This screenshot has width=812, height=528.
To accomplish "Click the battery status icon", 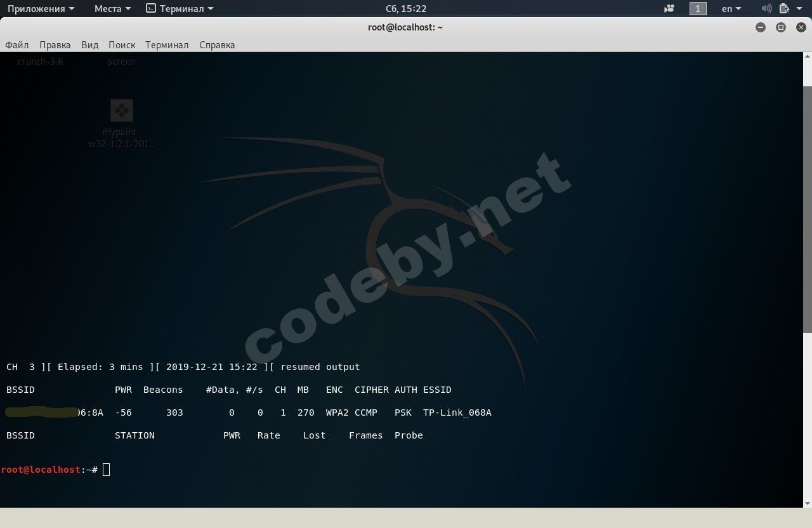I will (783, 8).
